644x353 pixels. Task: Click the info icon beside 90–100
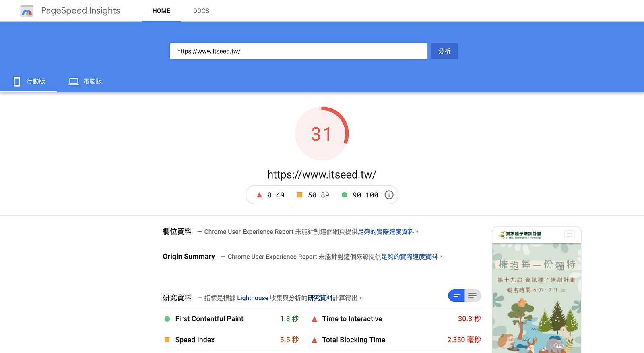(389, 195)
